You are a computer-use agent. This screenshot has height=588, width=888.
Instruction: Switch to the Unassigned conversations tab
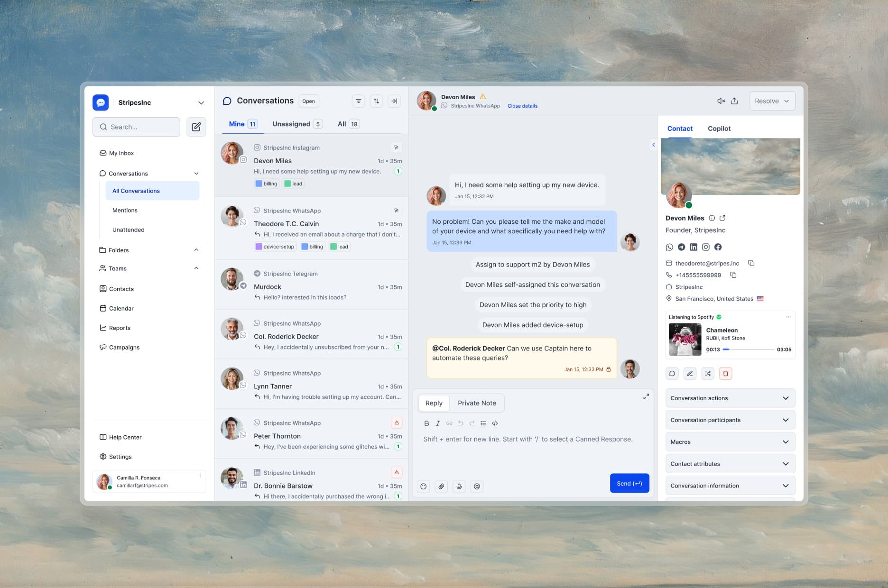point(297,124)
